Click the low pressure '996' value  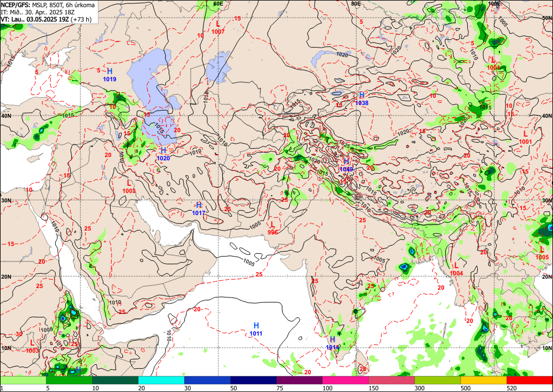[x=273, y=232]
